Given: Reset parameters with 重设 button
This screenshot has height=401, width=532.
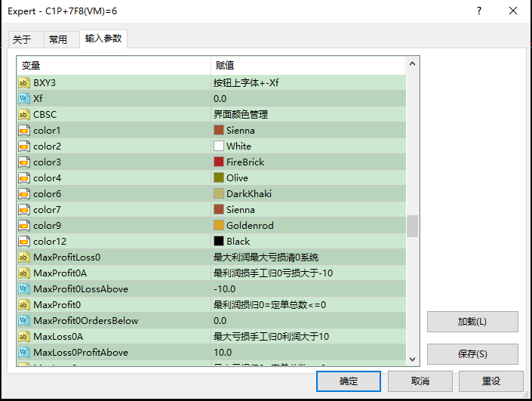Looking at the screenshot, I should coord(491,381).
